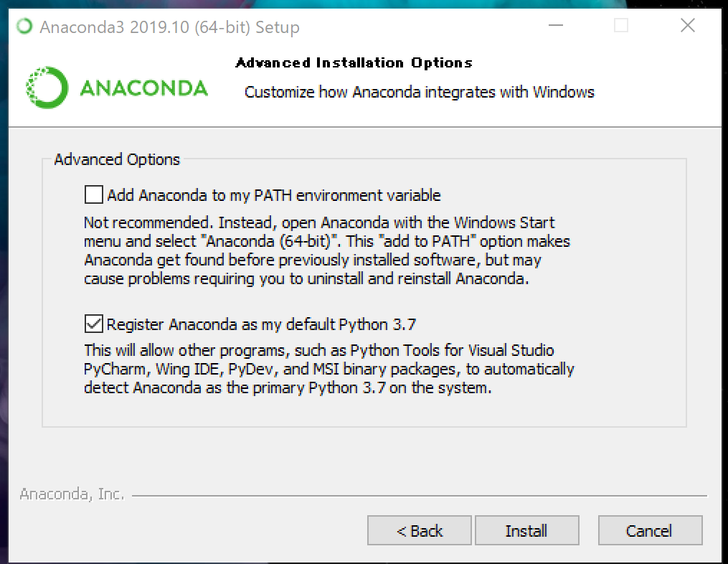Close the Anaconda3 Setup window
Screen dimensions: 728x564
(x=688, y=25)
